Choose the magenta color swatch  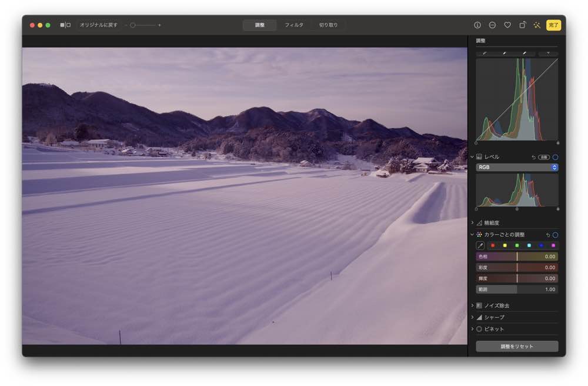(553, 245)
